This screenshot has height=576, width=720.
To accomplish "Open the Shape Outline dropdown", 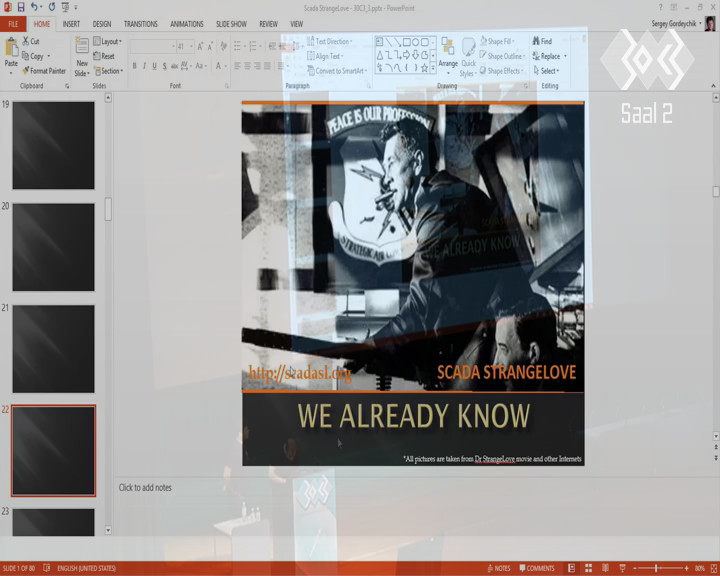I will (502, 56).
